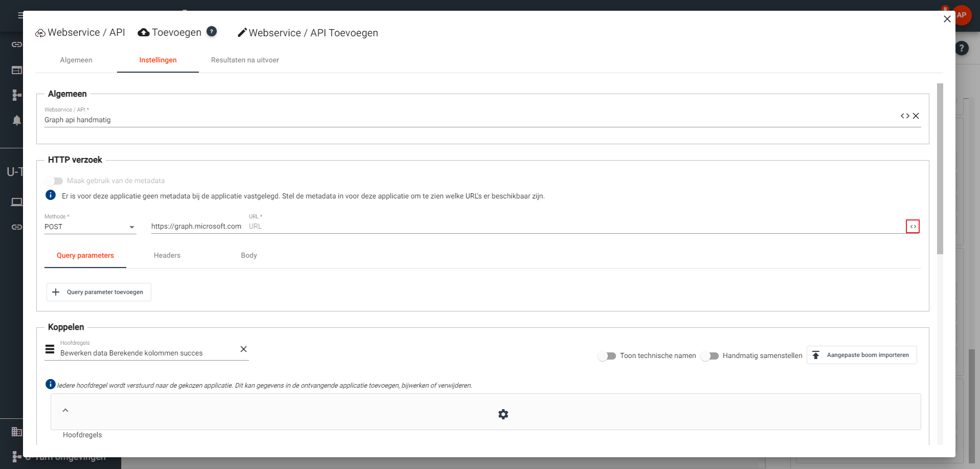The image size is (980, 469).
Task: Open the Methode POST dropdown
Action: (90, 227)
